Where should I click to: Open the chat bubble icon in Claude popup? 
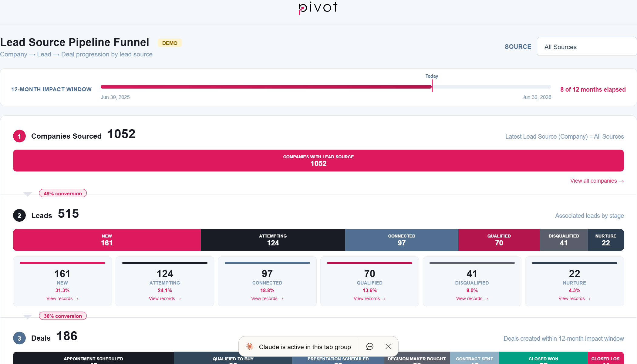coord(370,346)
